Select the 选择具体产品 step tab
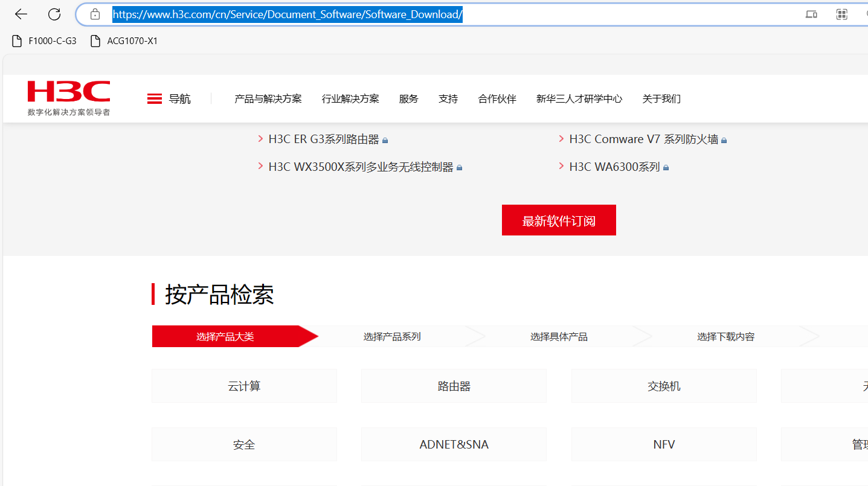Screen dimensions: 868x486 [x=559, y=336]
